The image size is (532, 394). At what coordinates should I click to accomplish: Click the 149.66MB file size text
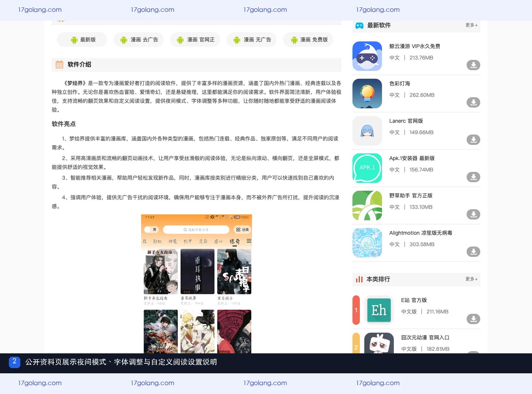[x=422, y=132]
